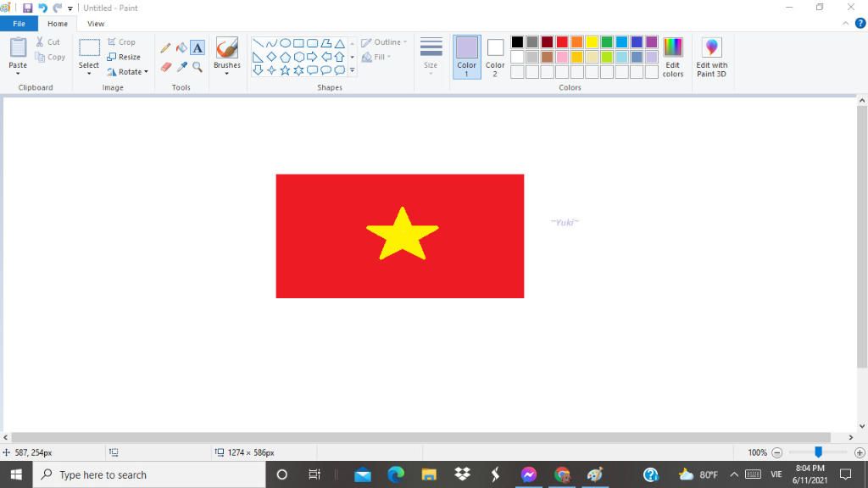Click the Undo arrow in the title bar
This screenshot has height=488, width=868.
pos(42,8)
